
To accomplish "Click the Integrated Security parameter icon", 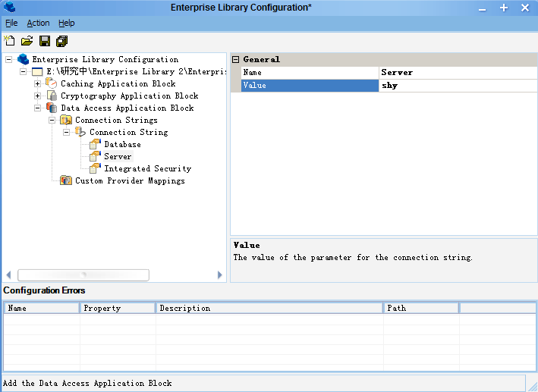I will [x=95, y=168].
